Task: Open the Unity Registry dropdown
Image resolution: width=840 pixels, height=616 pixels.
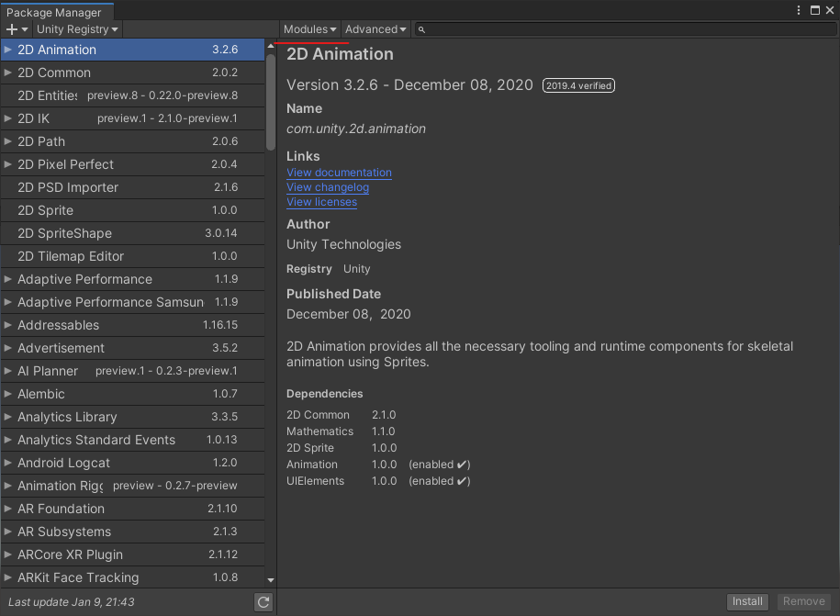Action: 77,29
